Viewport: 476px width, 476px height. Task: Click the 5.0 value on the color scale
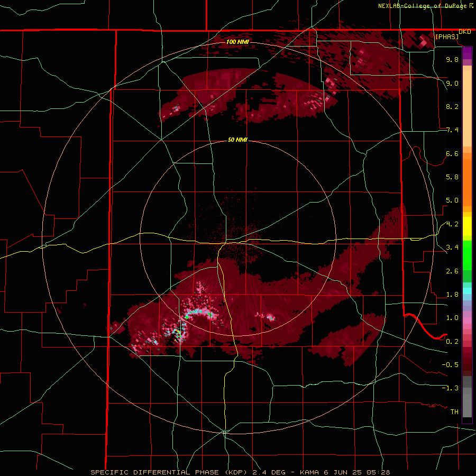click(452, 200)
